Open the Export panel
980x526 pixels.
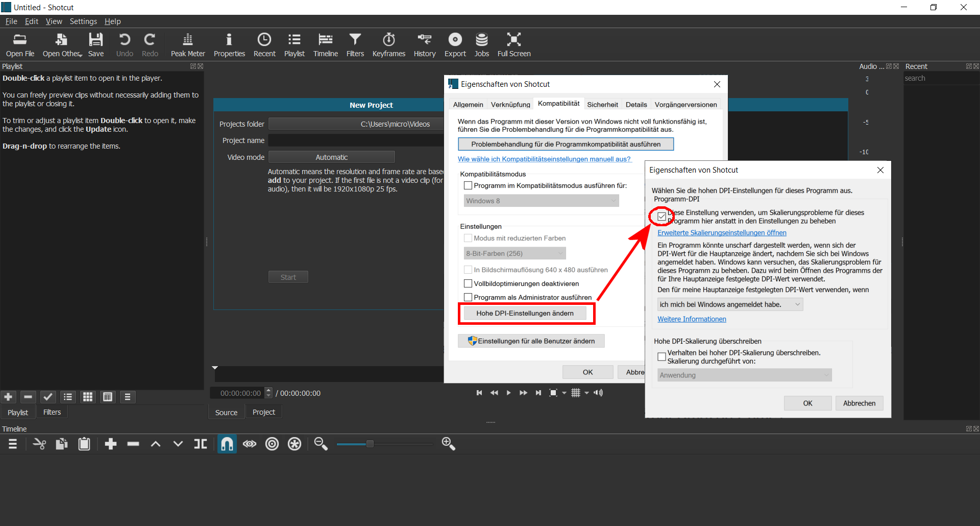(455, 45)
